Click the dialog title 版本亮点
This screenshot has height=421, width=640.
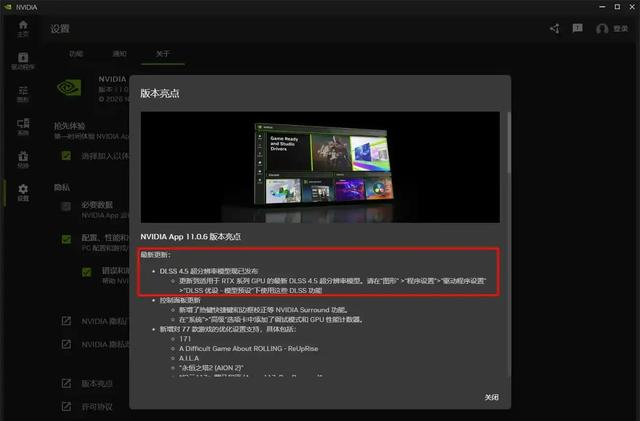point(160,94)
